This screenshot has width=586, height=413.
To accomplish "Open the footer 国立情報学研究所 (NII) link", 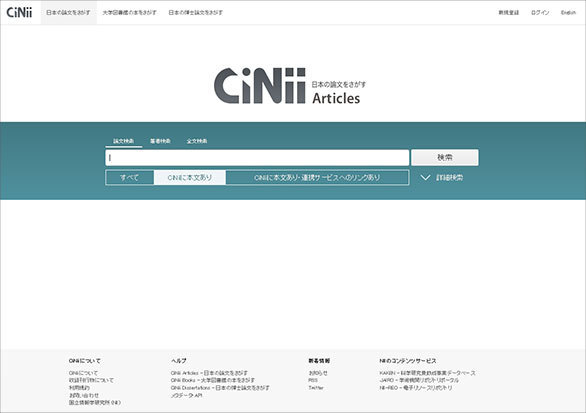I will [x=95, y=403].
